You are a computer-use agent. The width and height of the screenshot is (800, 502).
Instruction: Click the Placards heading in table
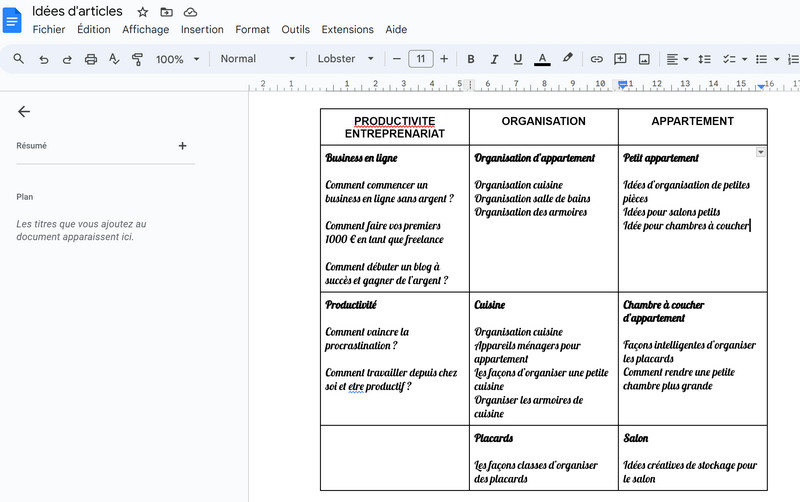click(x=493, y=438)
